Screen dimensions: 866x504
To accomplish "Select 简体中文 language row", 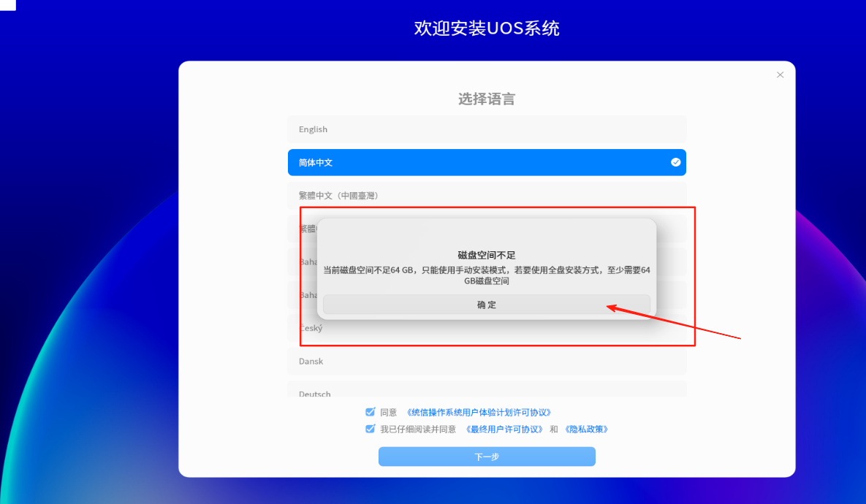I will (487, 162).
